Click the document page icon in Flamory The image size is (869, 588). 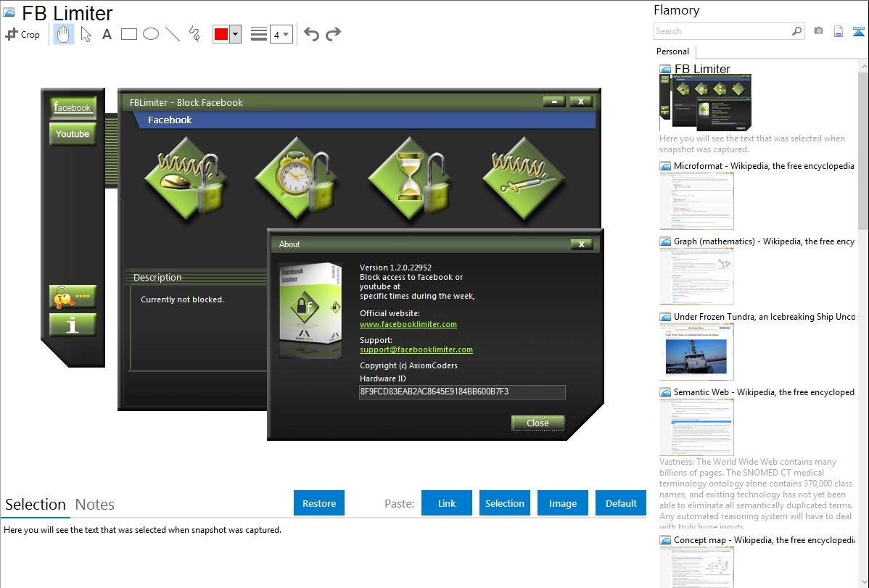pos(839,31)
